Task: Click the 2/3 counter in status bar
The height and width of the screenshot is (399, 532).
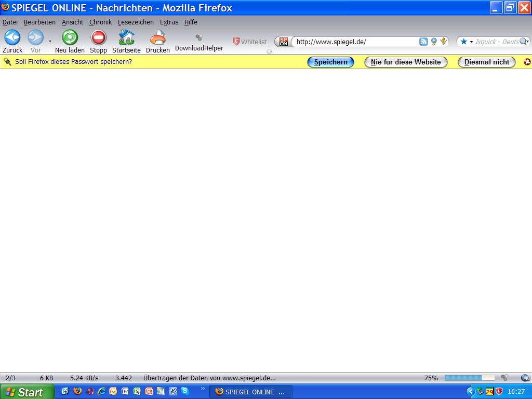Action: point(10,378)
